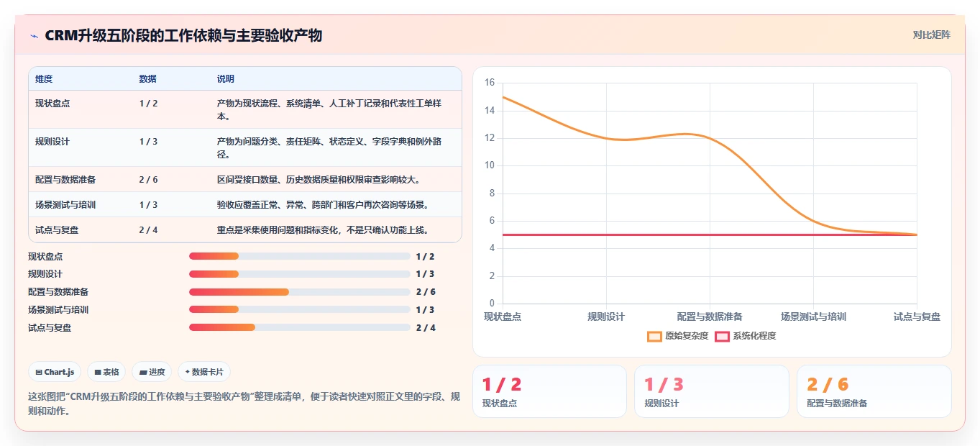
Task: Click the 场景测试与培训 x-axis label in chart
Action: tap(813, 317)
